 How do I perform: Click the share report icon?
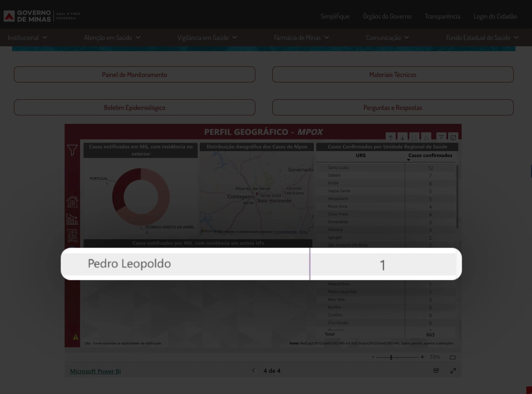tap(436, 370)
